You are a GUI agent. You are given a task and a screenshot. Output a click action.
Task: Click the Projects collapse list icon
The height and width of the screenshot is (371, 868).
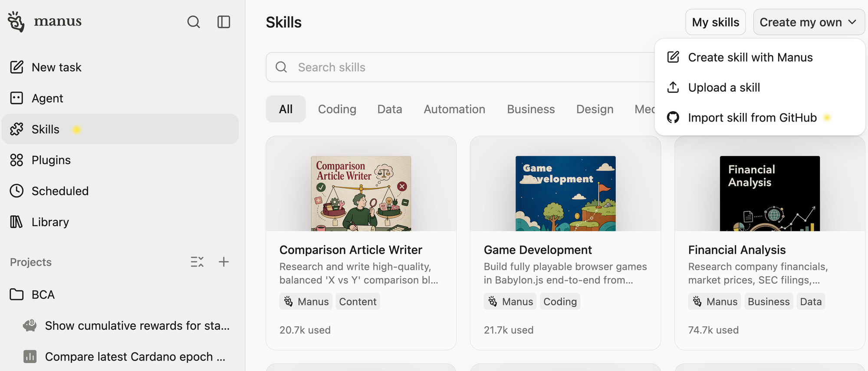pos(197,262)
